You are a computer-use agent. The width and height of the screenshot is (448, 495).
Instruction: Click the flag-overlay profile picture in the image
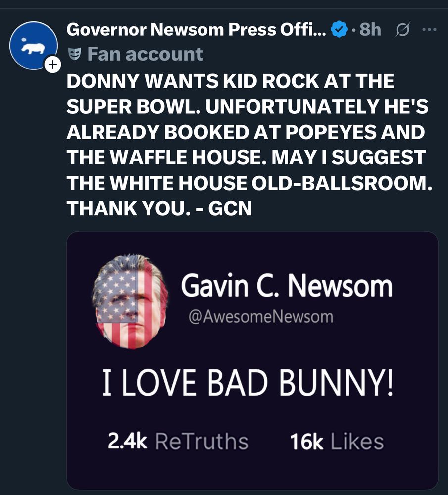click(130, 301)
